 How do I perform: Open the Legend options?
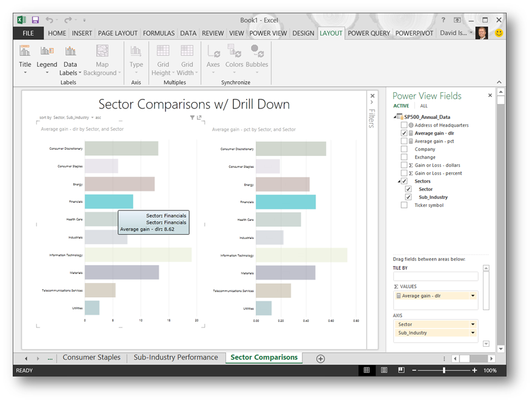47,60
